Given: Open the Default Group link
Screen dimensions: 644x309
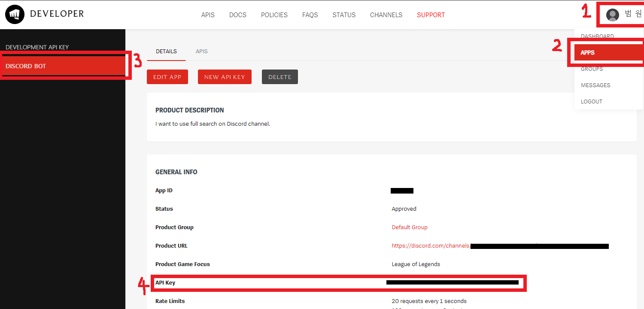Looking at the screenshot, I should tap(410, 227).
